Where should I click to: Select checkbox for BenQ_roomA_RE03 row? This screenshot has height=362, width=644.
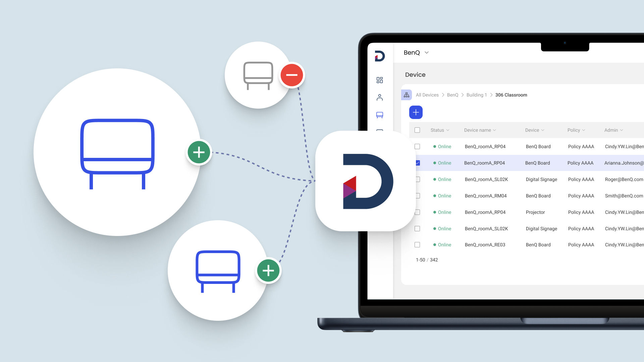pos(417,245)
